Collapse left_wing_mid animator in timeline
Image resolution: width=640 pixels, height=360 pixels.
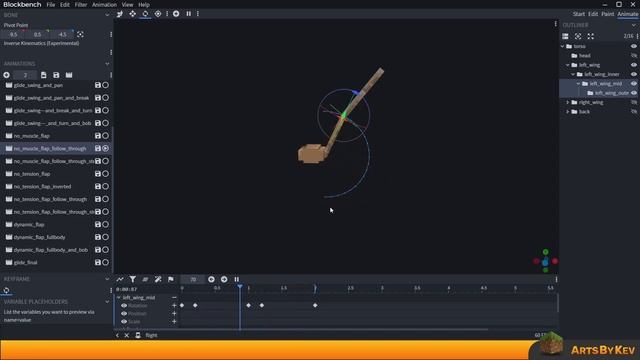click(x=119, y=298)
